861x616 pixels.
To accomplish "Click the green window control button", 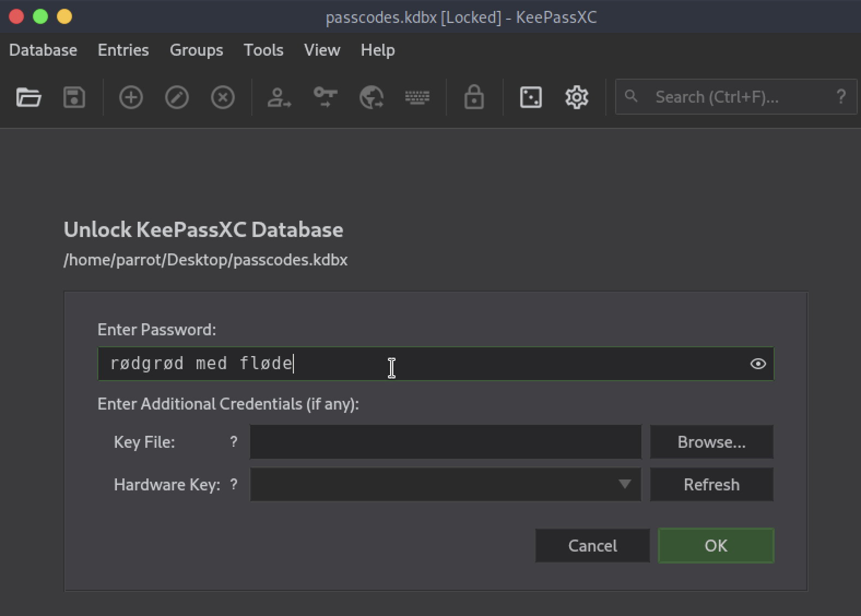I will tap(40, 17).
